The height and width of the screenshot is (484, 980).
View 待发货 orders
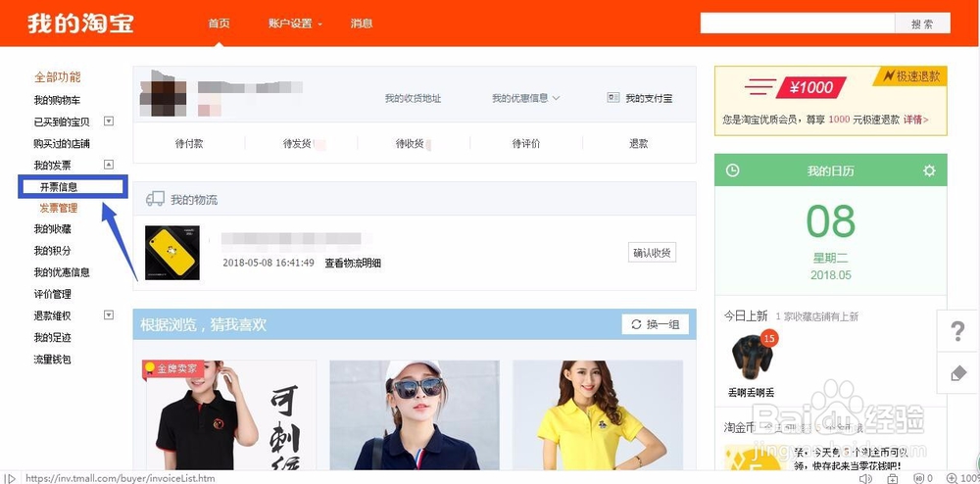tap(298, 144)
